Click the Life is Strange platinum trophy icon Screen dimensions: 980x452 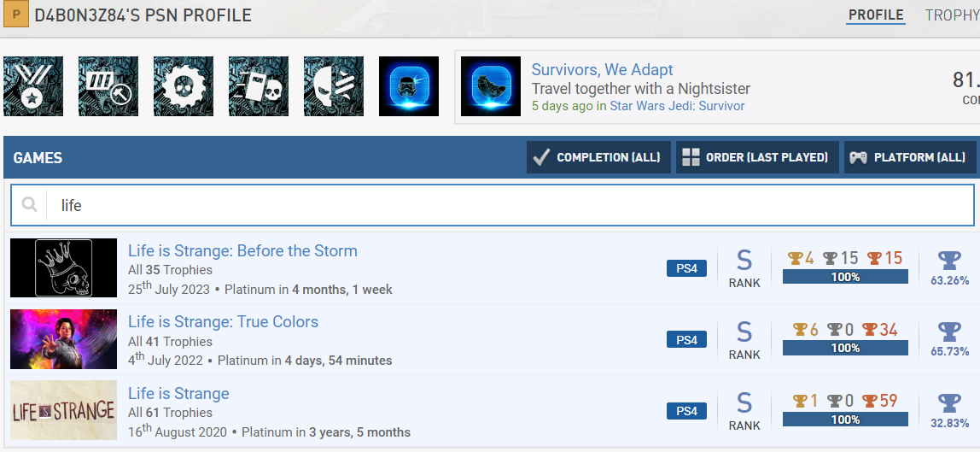(949, 402)
